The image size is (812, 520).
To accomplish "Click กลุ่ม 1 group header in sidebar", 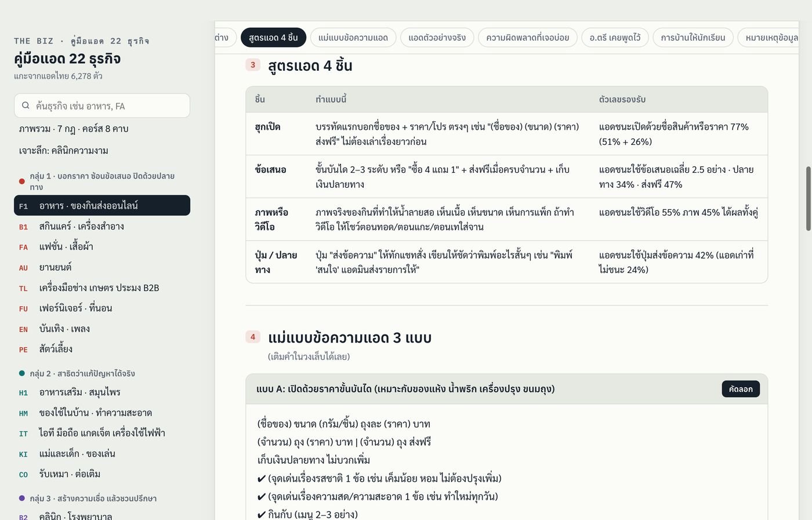I will [x=102, y=181].
